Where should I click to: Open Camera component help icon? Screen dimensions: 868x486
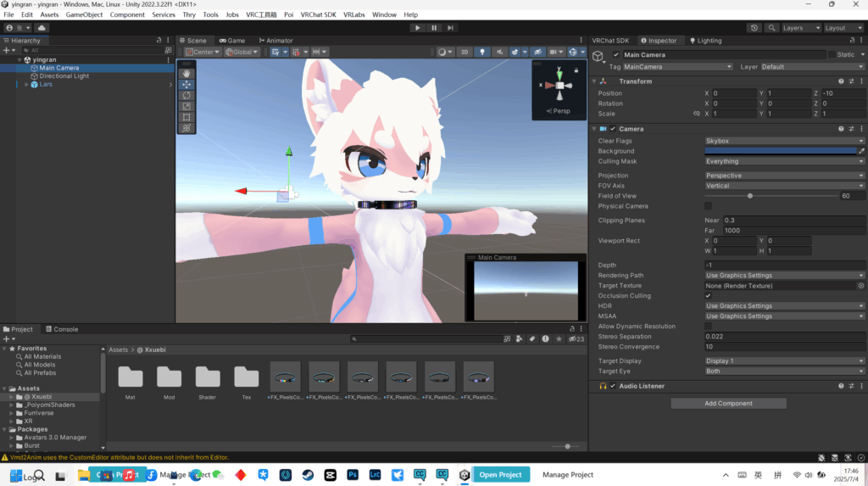[x=841, y=129]
